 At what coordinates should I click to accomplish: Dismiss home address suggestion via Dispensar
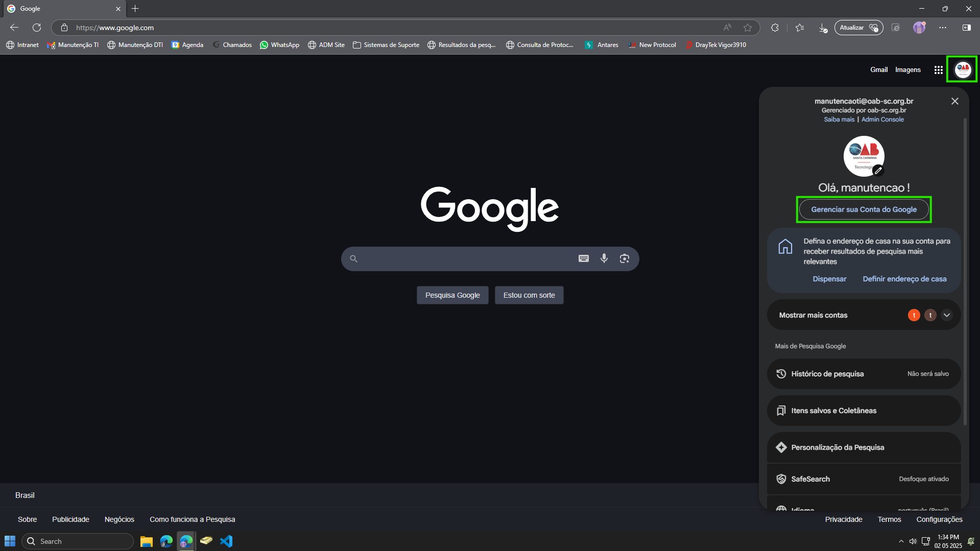[x=829, y=279]
